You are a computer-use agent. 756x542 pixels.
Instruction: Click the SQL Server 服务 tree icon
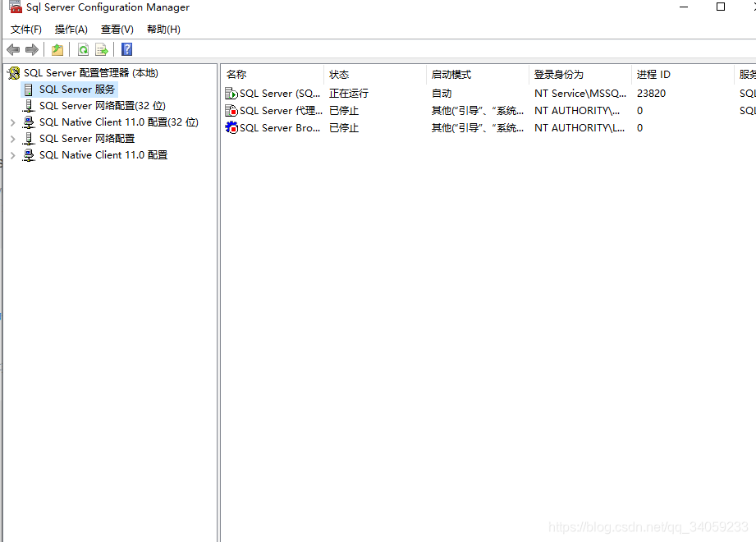[x=29, y=90]
